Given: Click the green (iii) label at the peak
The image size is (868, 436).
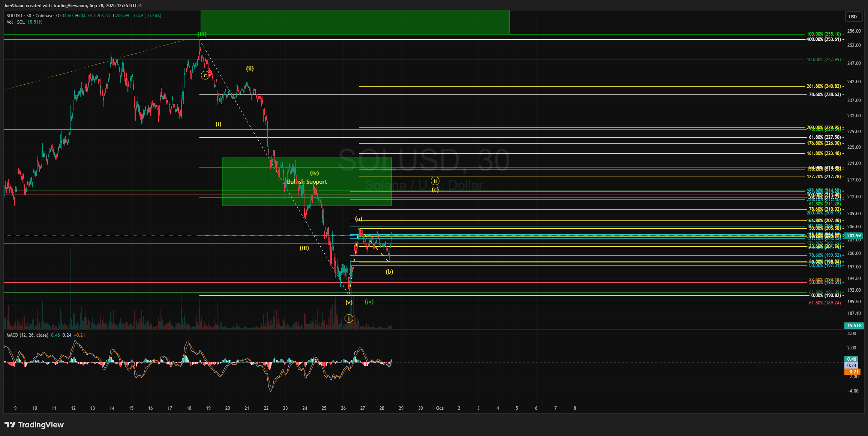Looking at the screenshot, I should 202,34.
